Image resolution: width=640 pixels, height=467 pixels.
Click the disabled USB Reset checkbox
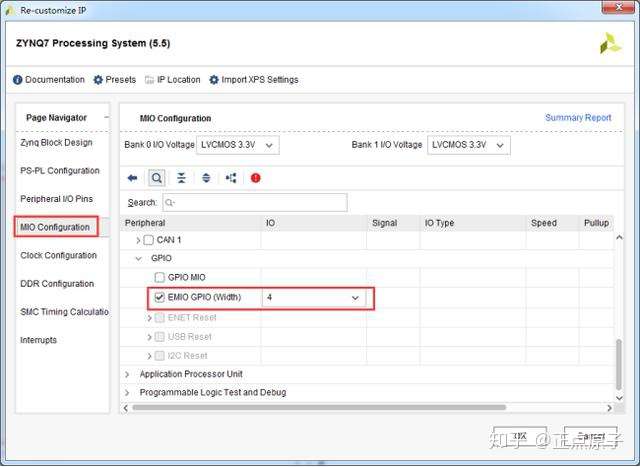click(160, 337)
